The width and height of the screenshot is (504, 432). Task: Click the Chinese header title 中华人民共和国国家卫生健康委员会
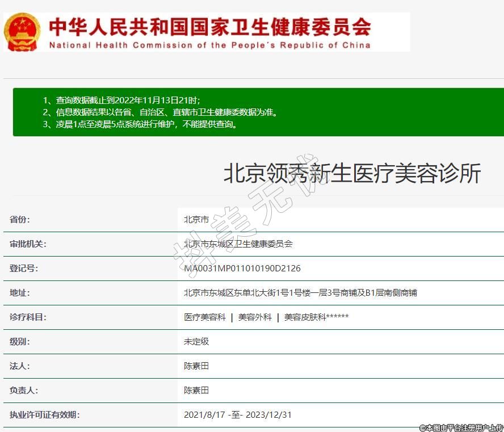(209, 26)
